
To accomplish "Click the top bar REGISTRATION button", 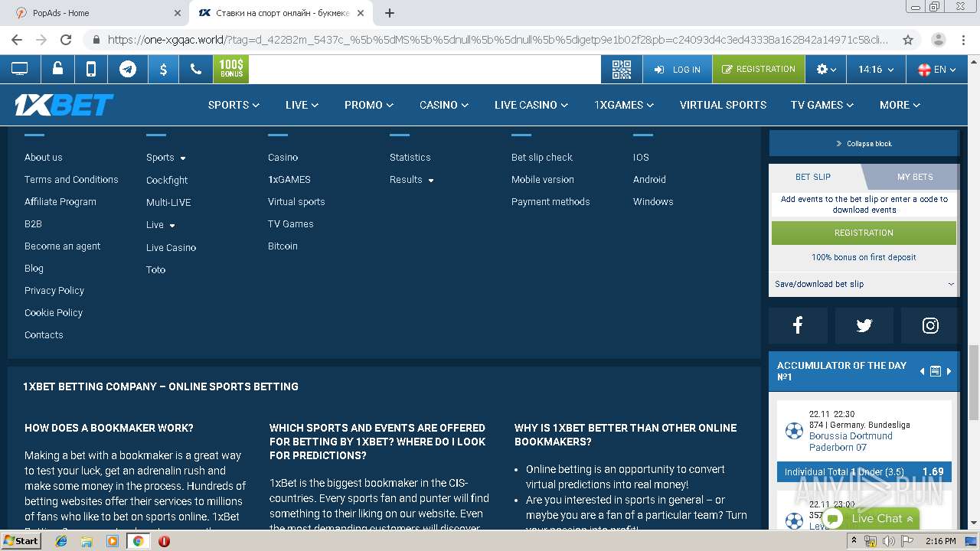I will (x=759, y=69).
